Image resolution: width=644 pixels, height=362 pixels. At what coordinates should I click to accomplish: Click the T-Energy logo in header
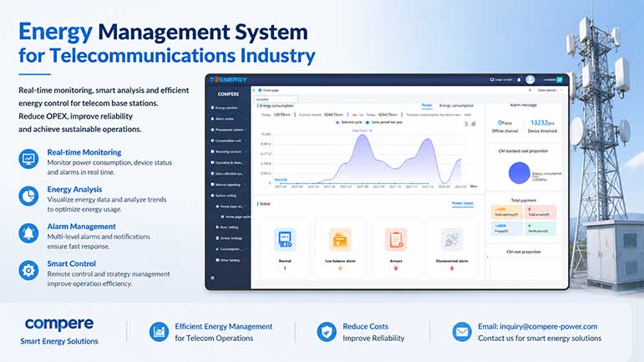pos(228,79)
